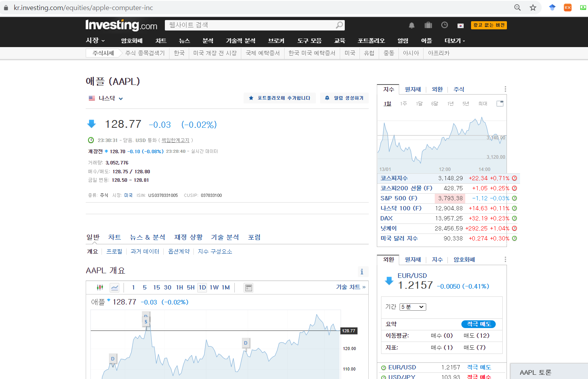Screen dimensions: 588x379
Task: Click the Korean flag language selector
Action: 461,25
